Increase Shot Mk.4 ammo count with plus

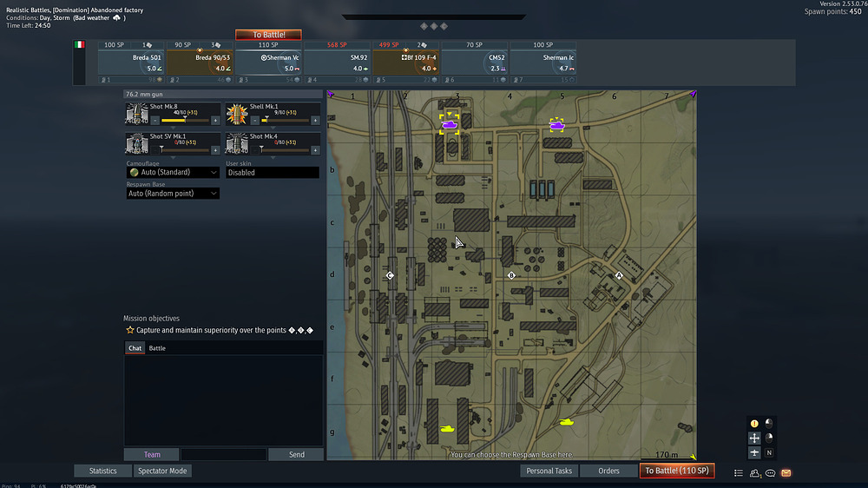[x=315, y=150]
